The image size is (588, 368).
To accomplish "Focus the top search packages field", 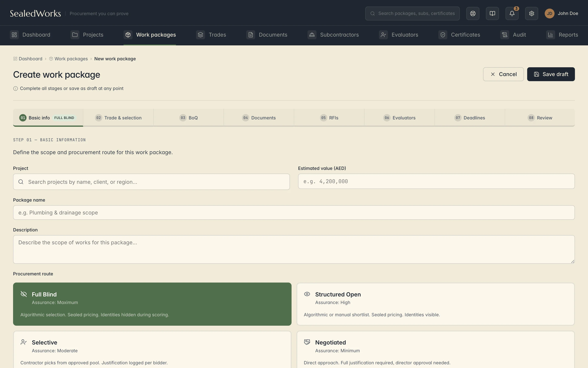I will point(412,13).
